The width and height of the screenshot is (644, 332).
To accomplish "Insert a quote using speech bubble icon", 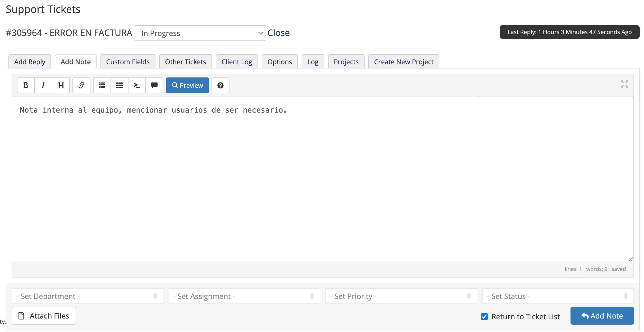I will point(154,85).
